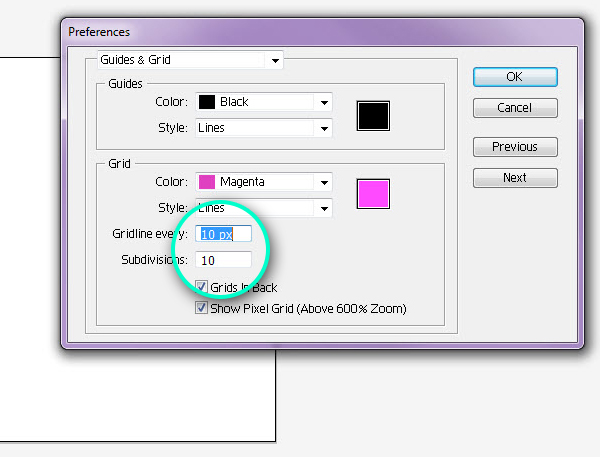Click the Preferences dialog title
Screen dimensions: 600x457
tap(99, 32)
